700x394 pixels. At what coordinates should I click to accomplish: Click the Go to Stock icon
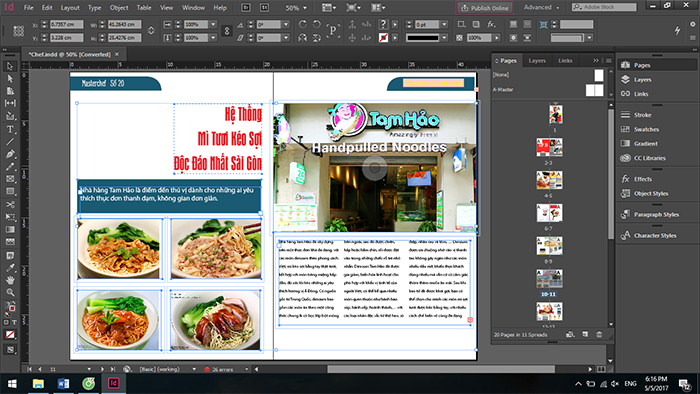(x=264, y=8)
